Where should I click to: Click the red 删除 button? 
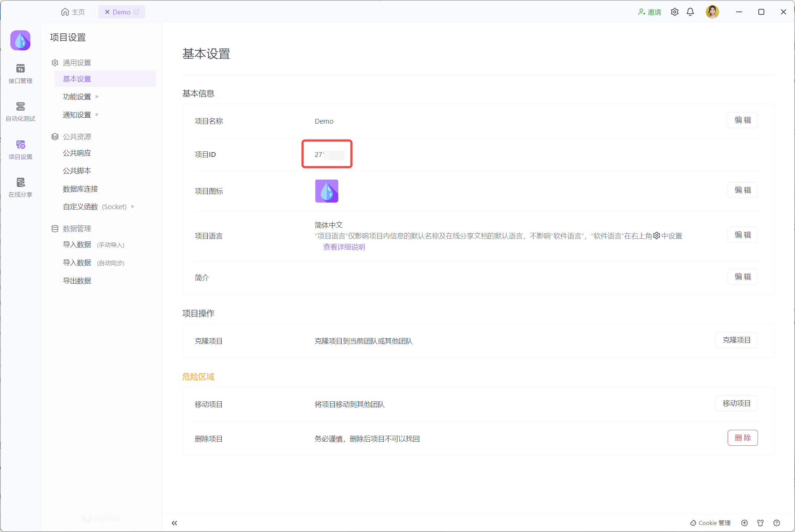tap(742, 438)
